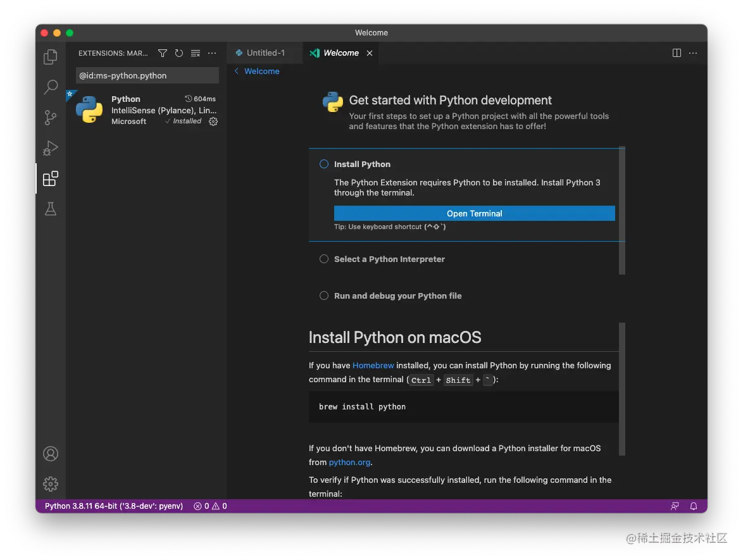Screen dimensions: 743x560
Task: Open the Python extension manage gear
Action: point(213,121)
